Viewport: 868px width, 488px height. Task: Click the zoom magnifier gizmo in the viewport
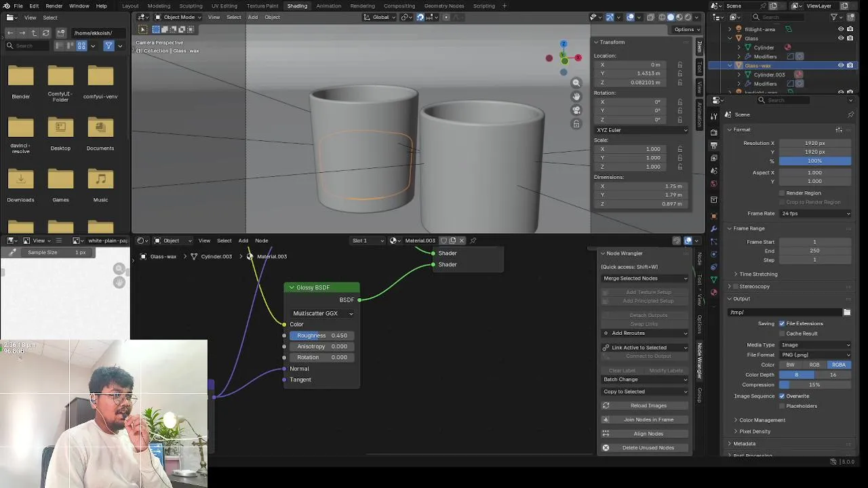(576, 83)
